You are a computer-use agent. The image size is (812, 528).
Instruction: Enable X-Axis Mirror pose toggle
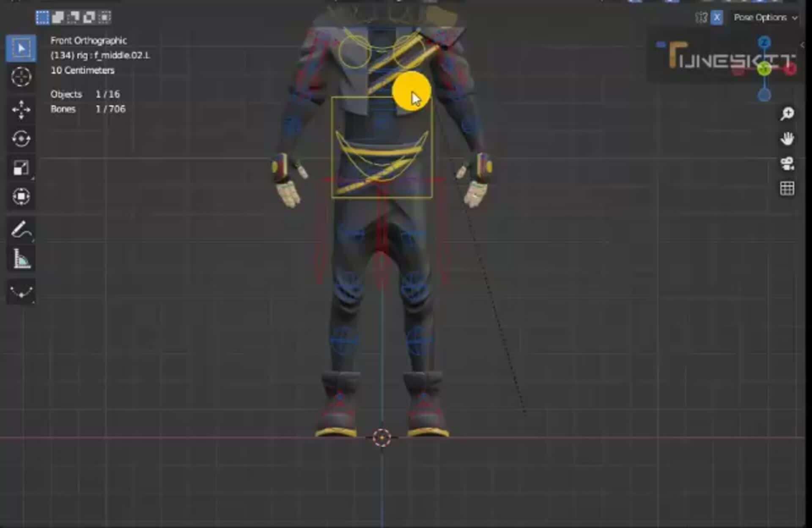tap(716, 18)
